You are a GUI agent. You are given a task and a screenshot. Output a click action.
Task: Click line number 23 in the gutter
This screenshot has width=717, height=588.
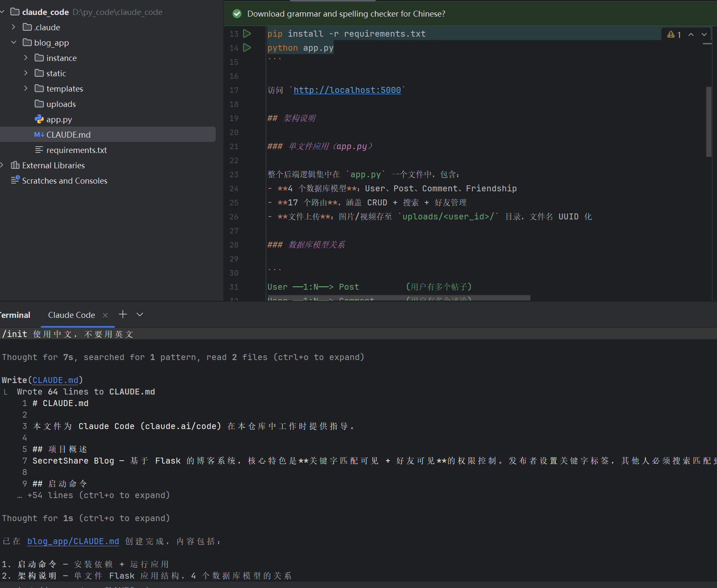(x=234, y=174)
